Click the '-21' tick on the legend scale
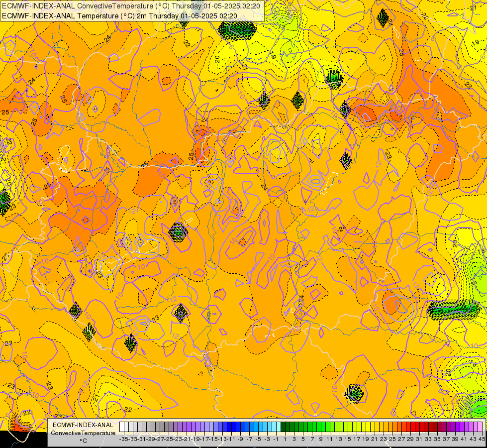 click(x=187, y=440)
